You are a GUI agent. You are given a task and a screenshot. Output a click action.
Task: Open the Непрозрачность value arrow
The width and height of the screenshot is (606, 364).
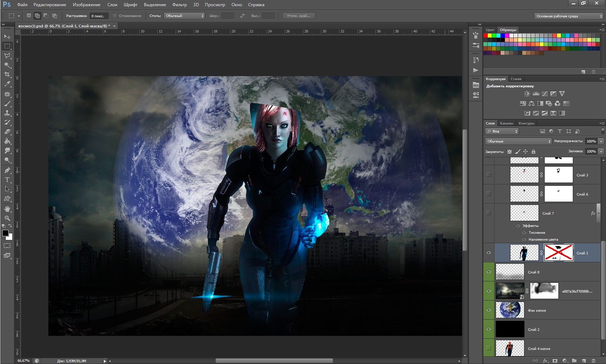[x=601, y=141]
